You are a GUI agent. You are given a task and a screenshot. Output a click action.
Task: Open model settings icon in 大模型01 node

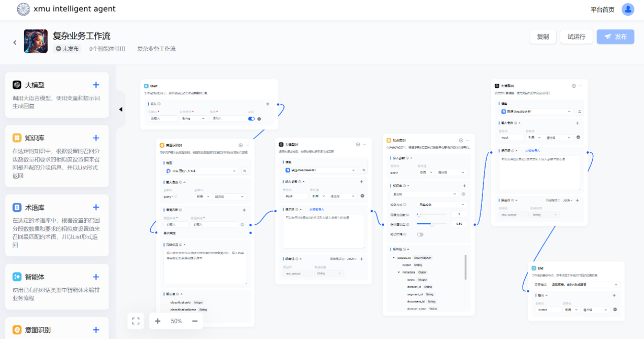pyautogui.click(x=363, y=170)
